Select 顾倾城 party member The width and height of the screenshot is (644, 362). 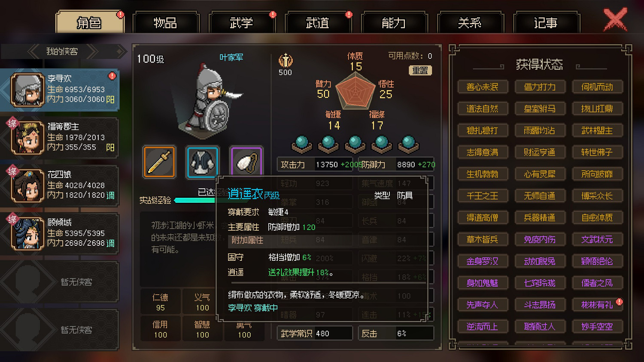[x=60, y=233]
